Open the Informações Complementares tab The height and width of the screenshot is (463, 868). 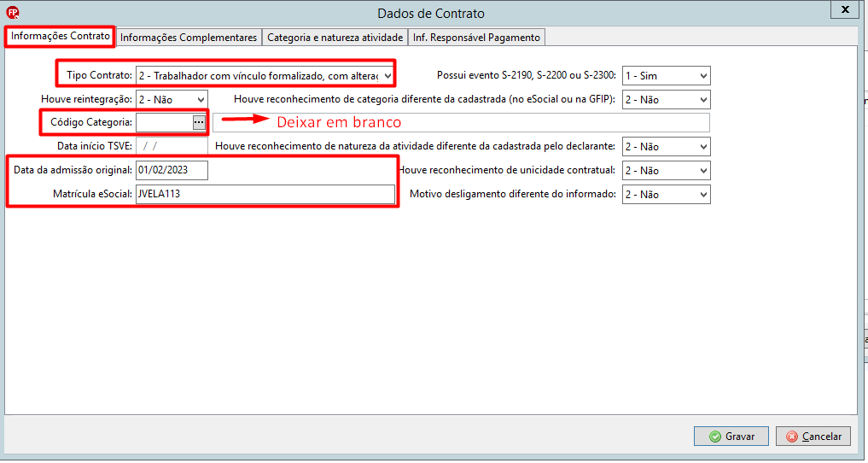click(189, 38)
